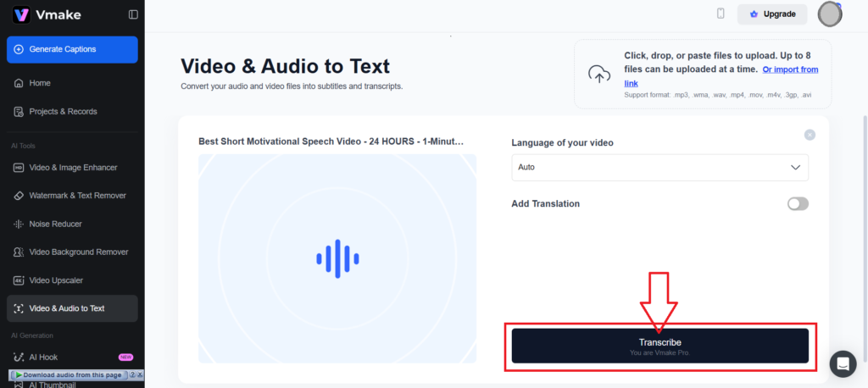Open Video Background Remover tool
Image resolution: width=868 pixels, height=388 pixels.
[78, 252]
